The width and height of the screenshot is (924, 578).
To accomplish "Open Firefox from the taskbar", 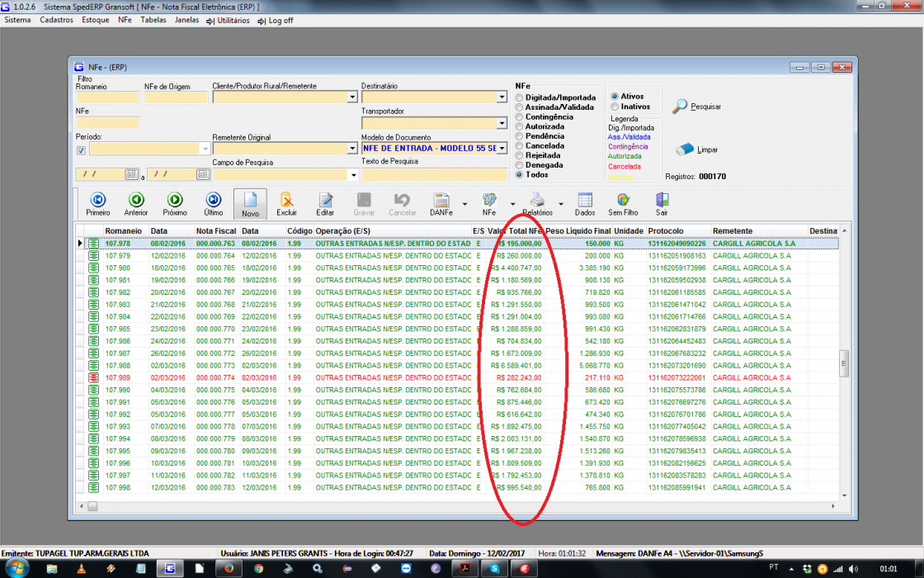I will 229,568.
